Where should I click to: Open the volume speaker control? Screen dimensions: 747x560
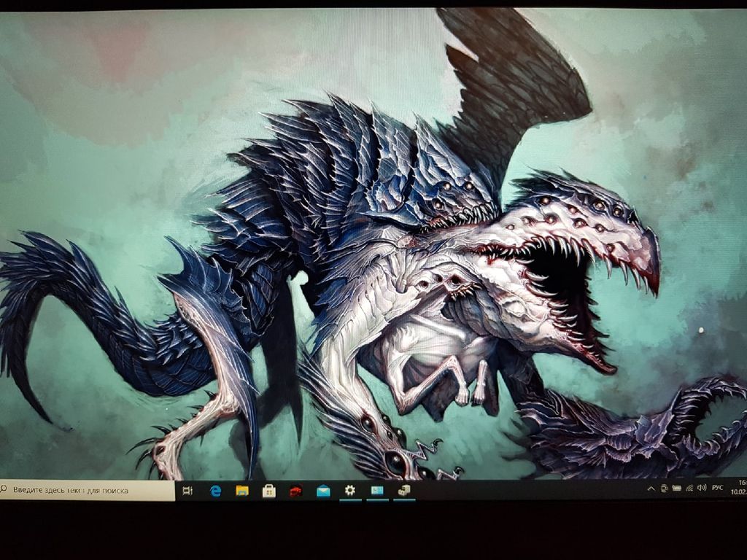click(x=702, y=487)
